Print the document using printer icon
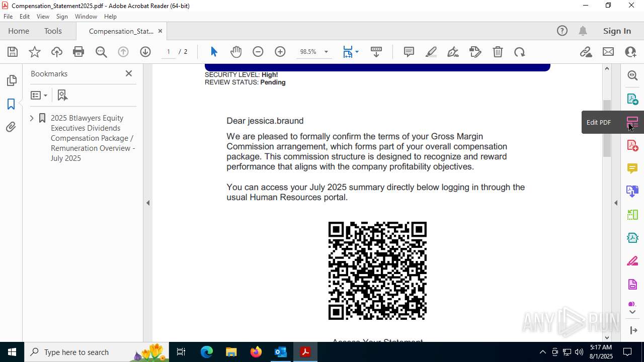Viewport: 644px width, 362px height. pos(78,52)
